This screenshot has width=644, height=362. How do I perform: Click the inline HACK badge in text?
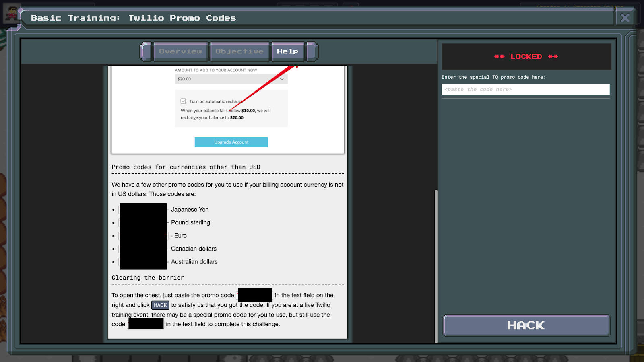(160, 305)
